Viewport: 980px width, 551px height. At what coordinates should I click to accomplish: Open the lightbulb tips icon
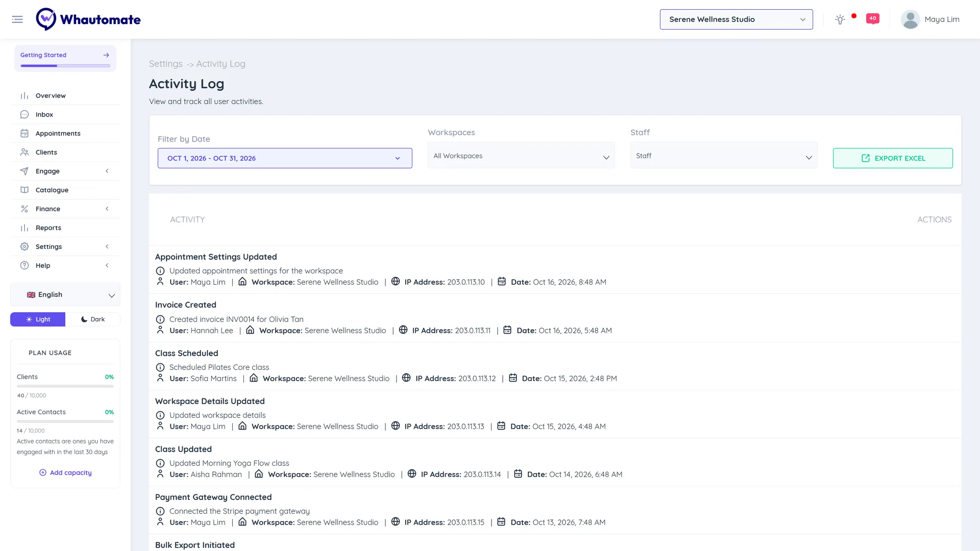(x=840, y=19)
